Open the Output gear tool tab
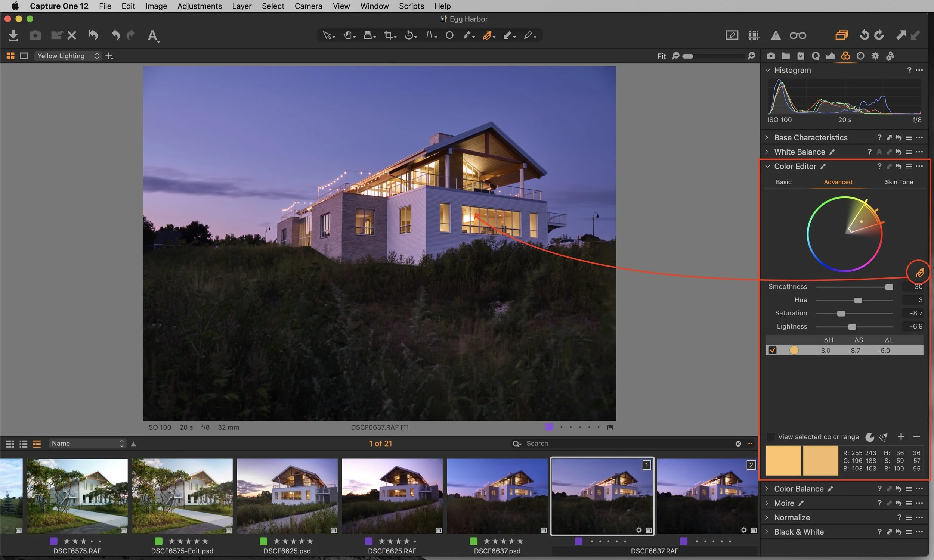The height and width of the screenshot is (560, 934). coord(875,56)
